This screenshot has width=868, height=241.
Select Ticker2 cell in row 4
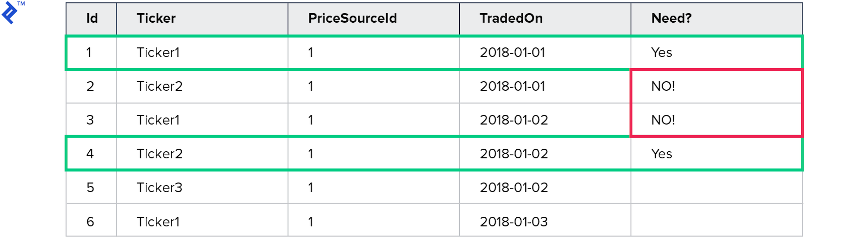(x=159, y=154)
